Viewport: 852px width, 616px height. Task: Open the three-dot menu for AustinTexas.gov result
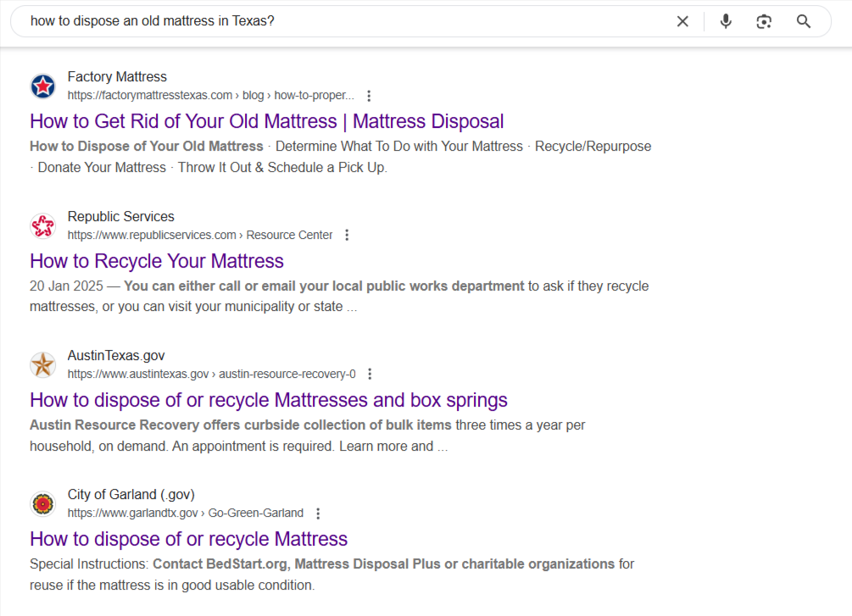(x=370, y=374)
